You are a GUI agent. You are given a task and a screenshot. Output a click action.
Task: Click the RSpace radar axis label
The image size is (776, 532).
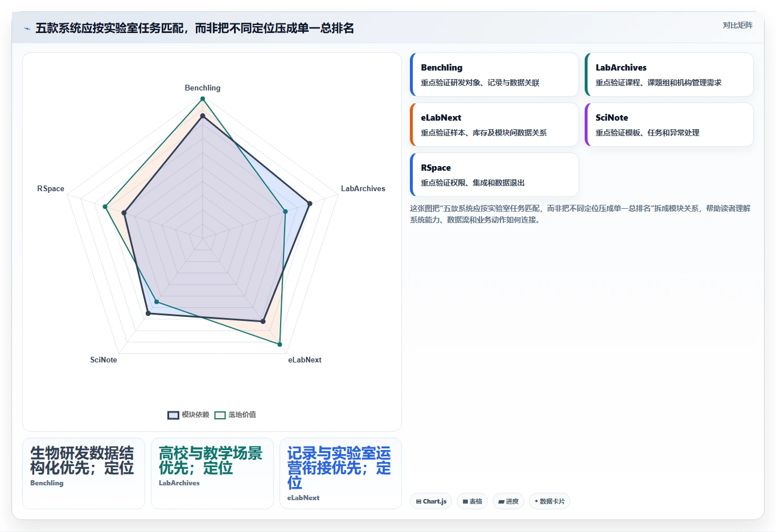51,188
